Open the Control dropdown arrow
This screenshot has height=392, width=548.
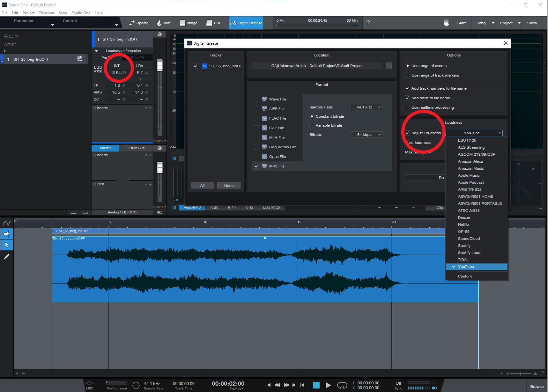pos(116,25)
